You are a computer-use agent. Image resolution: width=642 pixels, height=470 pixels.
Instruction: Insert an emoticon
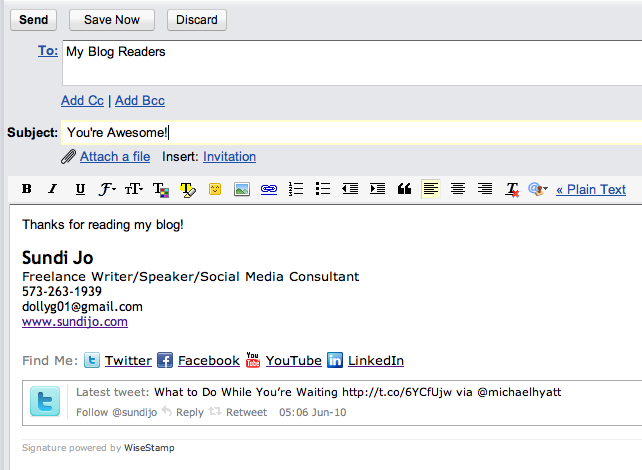click(215, 189)
